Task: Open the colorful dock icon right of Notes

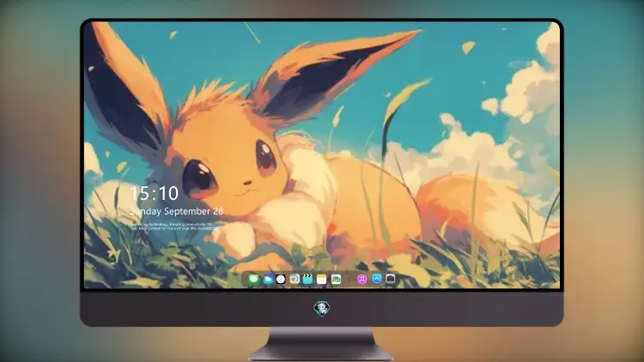Action: (x=336, y=280)
